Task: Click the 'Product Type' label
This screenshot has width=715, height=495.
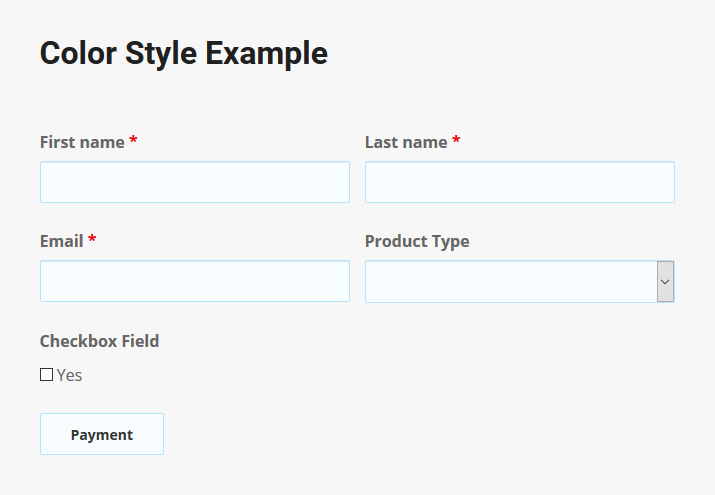Action: click(x=417, y=241)
